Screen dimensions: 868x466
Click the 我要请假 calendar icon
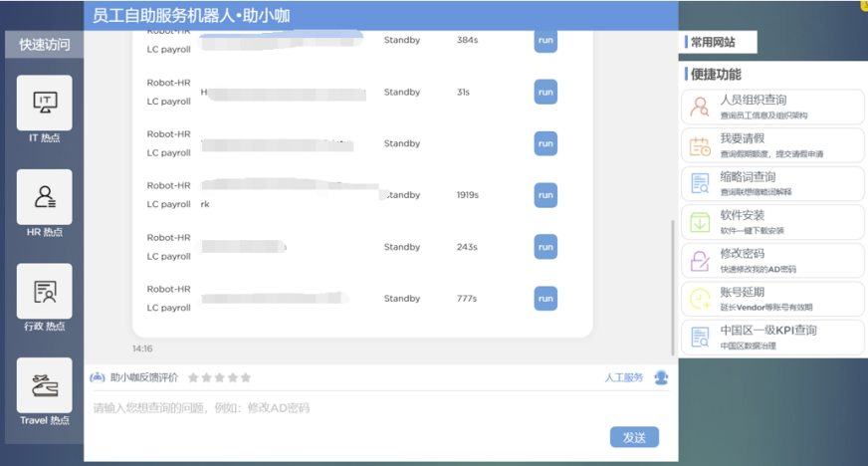click(700, 146)
